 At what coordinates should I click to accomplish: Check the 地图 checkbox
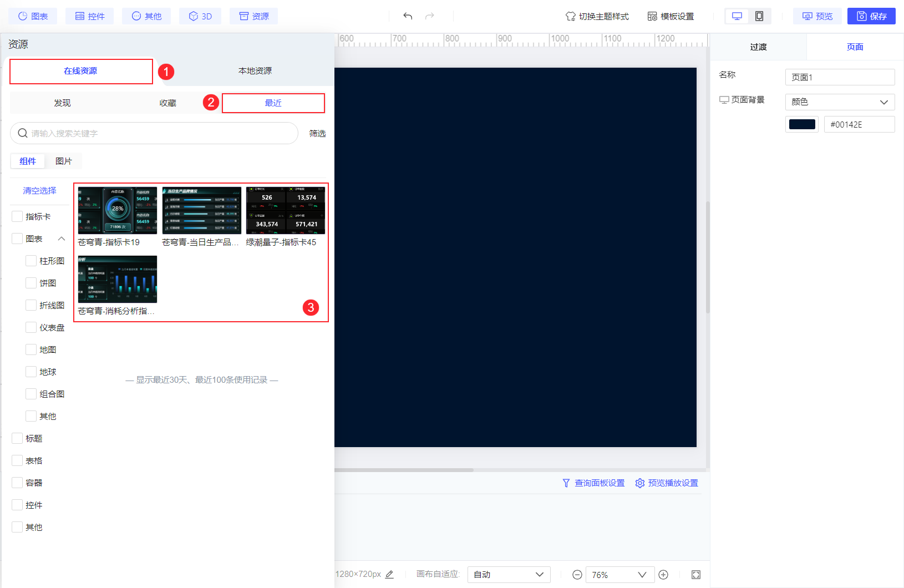pyautogui.click(x=31, y=349)
